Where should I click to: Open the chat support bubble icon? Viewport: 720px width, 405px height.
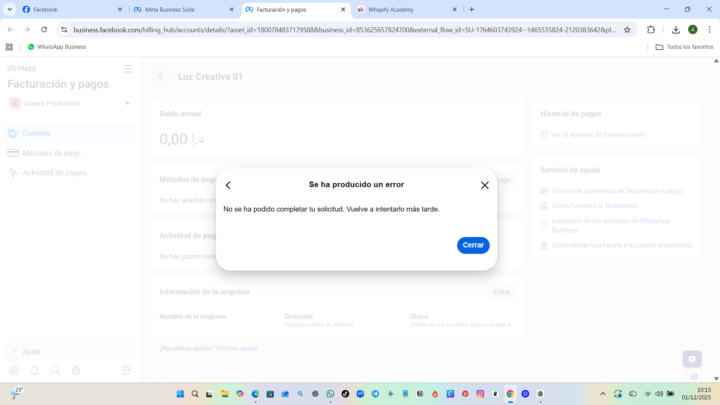point(692,359)
